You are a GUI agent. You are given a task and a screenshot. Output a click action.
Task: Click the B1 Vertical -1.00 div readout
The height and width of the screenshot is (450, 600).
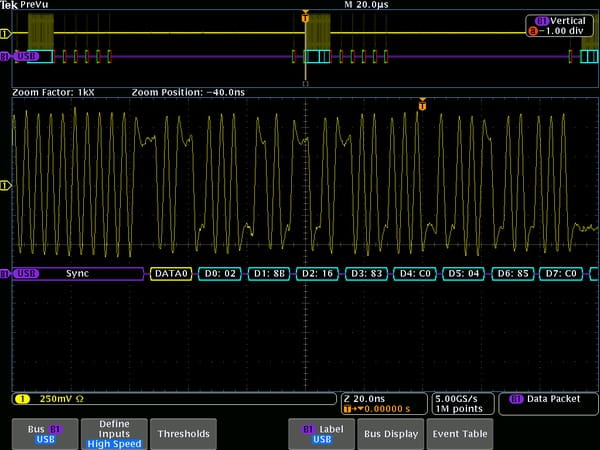[x=559, y=26]
